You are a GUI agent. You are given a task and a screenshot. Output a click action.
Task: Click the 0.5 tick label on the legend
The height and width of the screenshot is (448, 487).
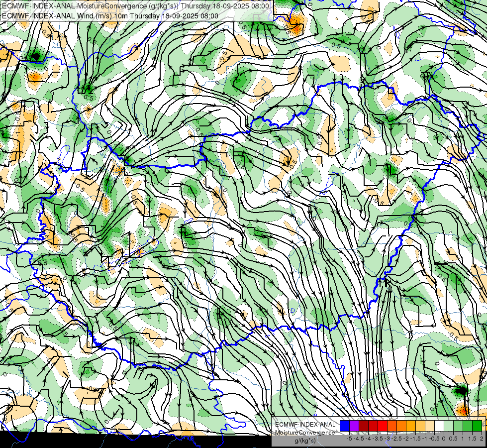pyautogui.click(x=454, y=439)
